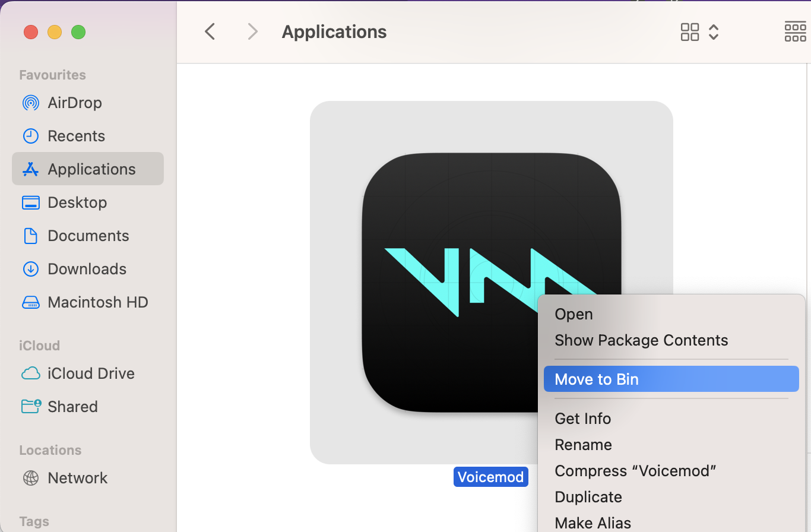811x532 pixels.
Task: Click the Favourites section header
Action: tap(52, 75)
